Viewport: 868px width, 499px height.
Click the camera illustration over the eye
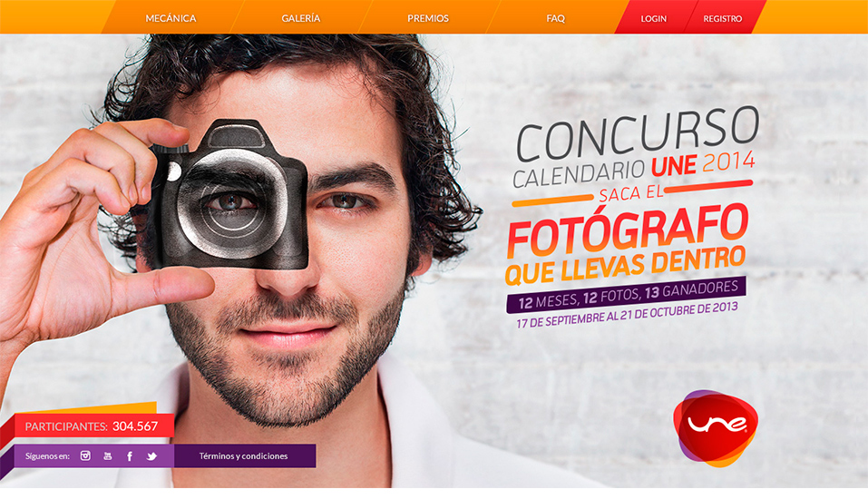pyautogui.click(x=229, y=195)
